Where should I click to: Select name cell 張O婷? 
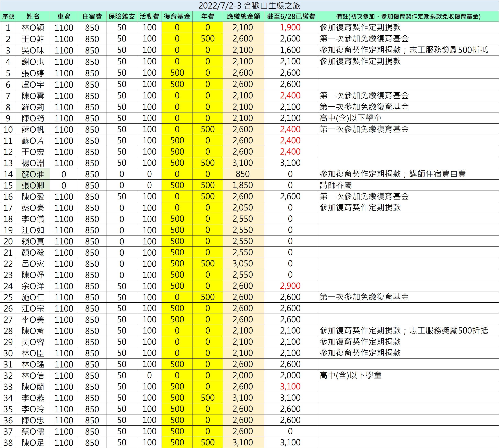point(33,73)
